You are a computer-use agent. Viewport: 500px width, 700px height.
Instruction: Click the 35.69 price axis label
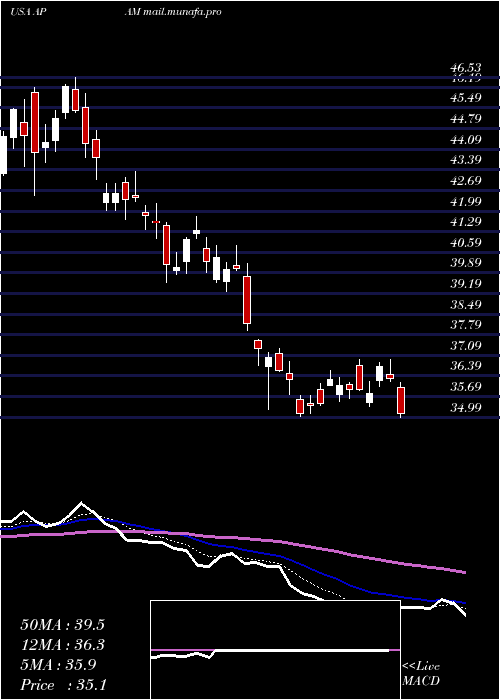point(466,386)
